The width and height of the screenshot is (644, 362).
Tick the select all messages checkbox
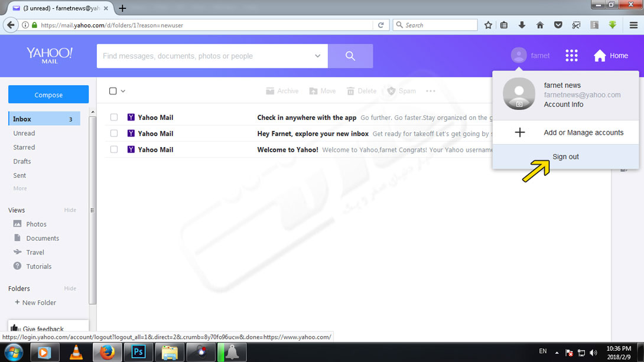113,91
